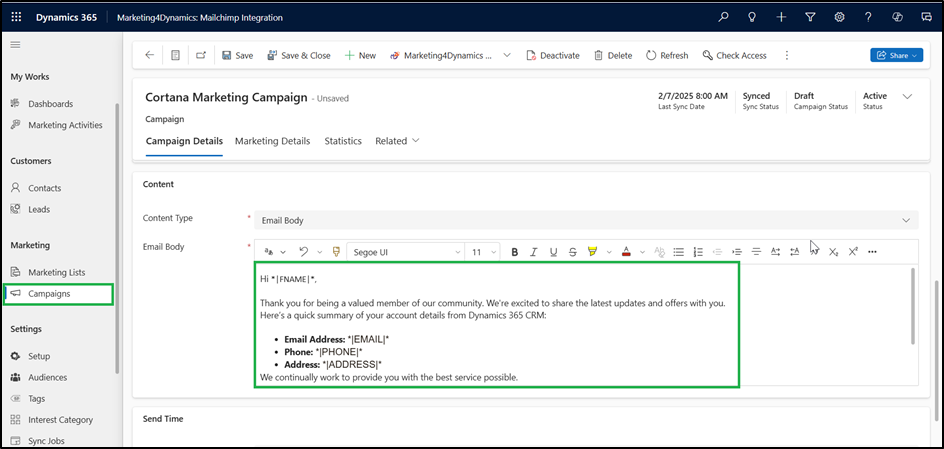Click the question mark help icon
This screenshot has width=944, height=449.
pyautogui.click(x=868, y=17)
